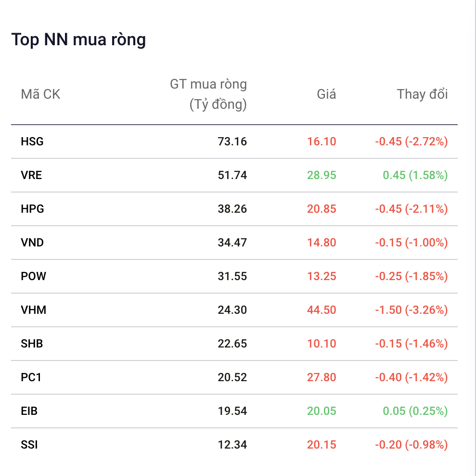This screenshot has height=476, width=476.
Task: Click SSI price 20.15
Action: click(x=322, y=445)
